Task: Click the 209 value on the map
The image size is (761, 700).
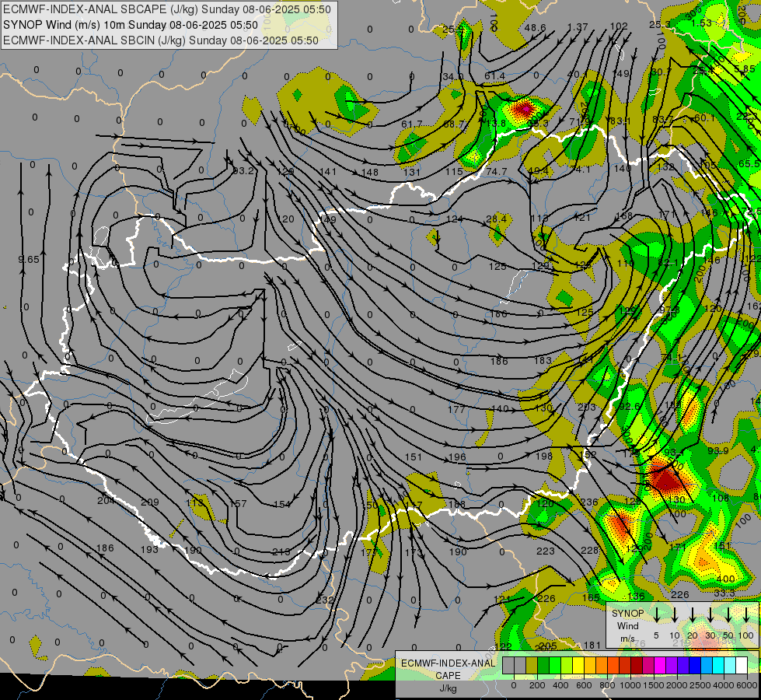Action: coord(149,502)
